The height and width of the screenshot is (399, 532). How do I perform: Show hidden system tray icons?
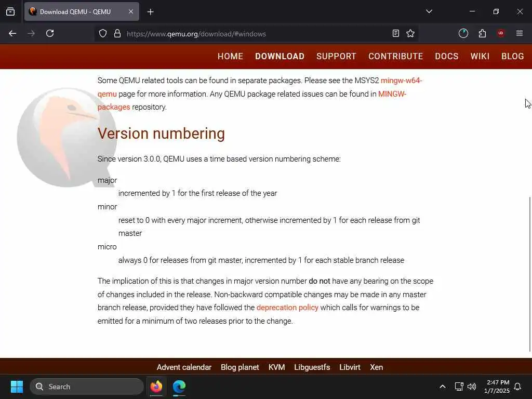tap(443, 387)
